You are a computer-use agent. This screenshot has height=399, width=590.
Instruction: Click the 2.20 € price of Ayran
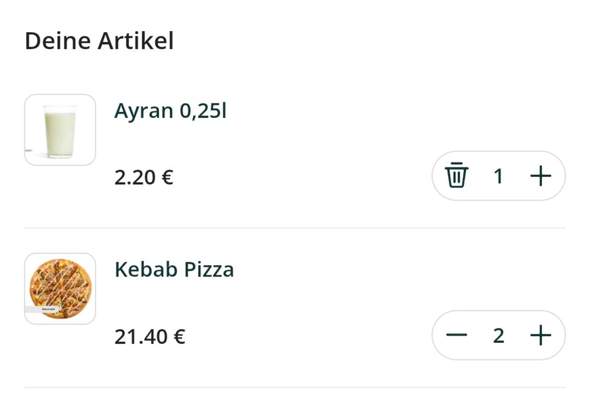[x=144, y=177]
